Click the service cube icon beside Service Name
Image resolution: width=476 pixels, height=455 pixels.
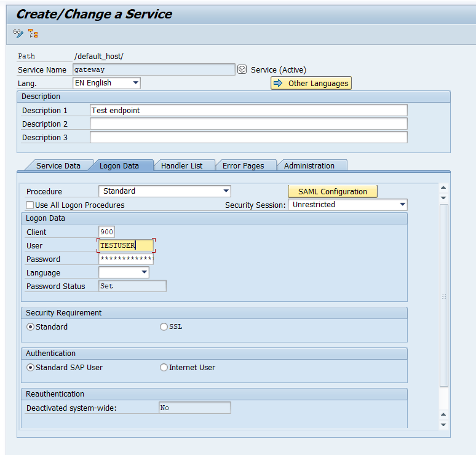point(242,69)
